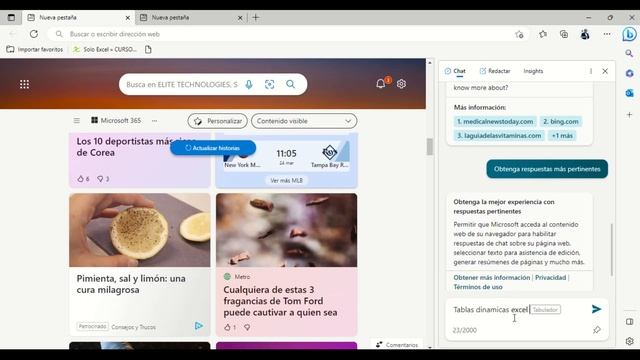Open a new tab with plus button
The width and height of the screenshot is (640, 360).
(x=256, y=18)
